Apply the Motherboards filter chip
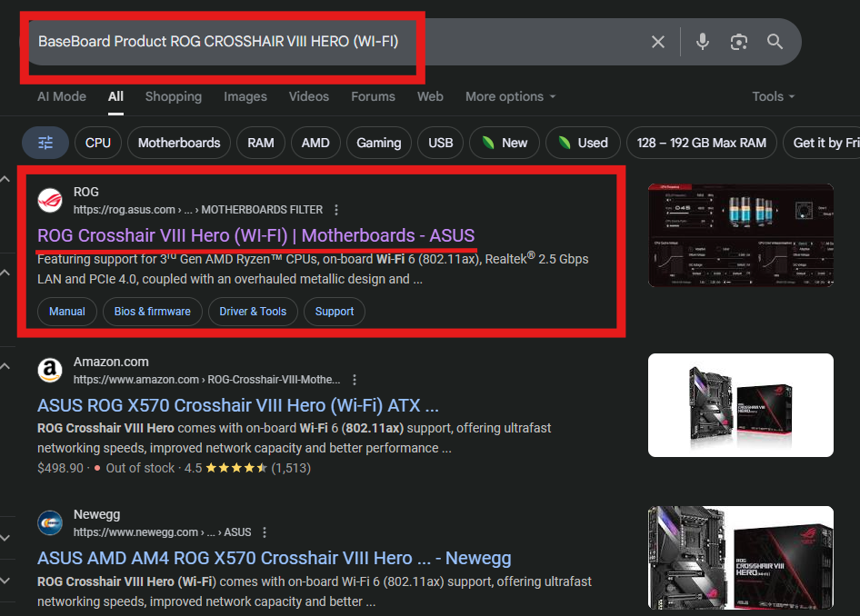 tap(179, 143)
